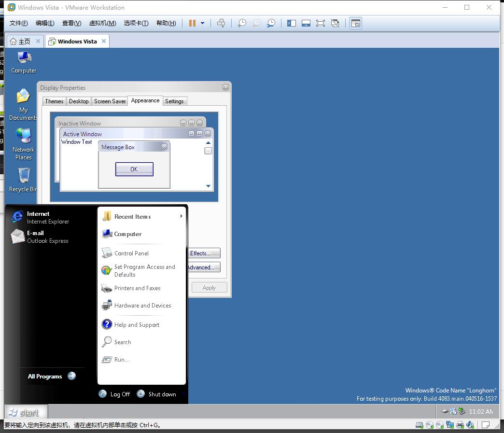Switch to the Screen Saver tab

pos(110,101)
